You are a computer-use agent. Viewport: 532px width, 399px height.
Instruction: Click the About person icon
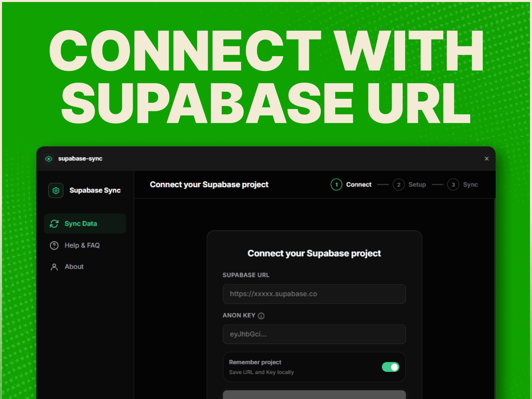click(54, 267)
